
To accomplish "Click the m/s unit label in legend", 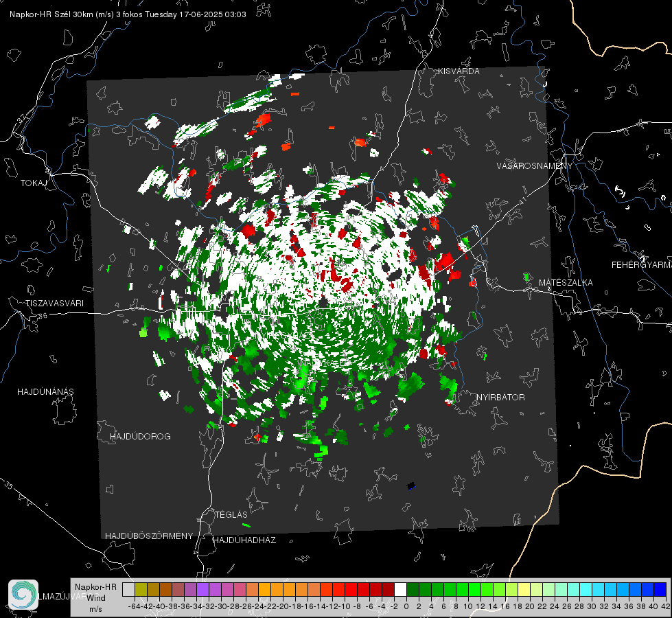I will pos(95,609).
